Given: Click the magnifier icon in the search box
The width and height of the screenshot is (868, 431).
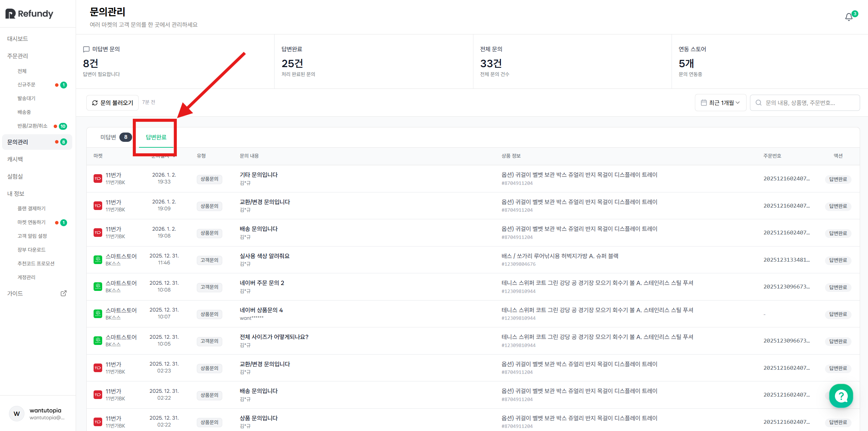Looking at the screenshot, I should [x=759, y=103].
